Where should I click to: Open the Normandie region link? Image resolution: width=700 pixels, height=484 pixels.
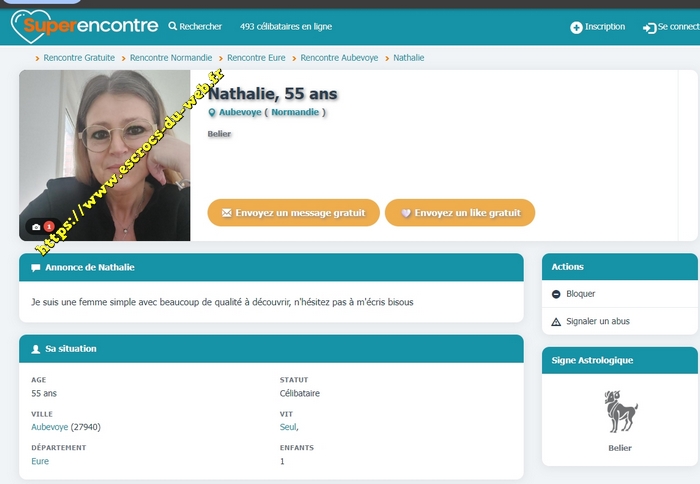click(x=295, y=113)
